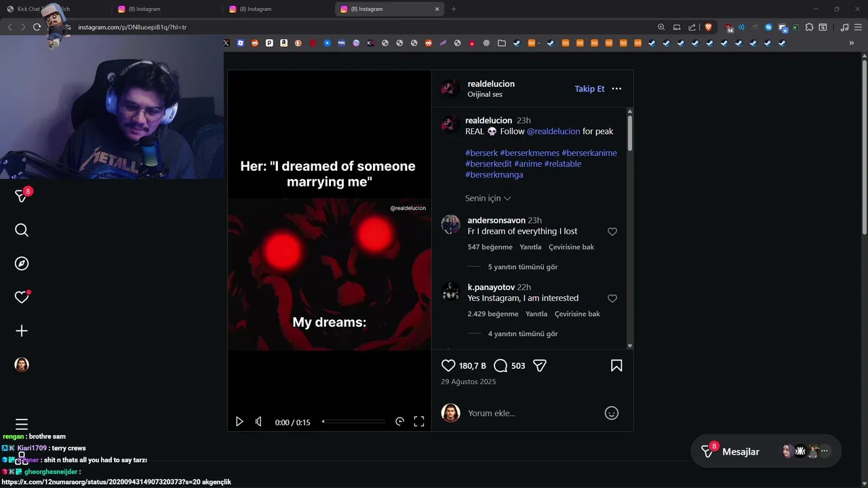The height and width of the screenshot is (488, 868).
Task: Open k.panayotov's profile from username
Action: click(490, 287)
